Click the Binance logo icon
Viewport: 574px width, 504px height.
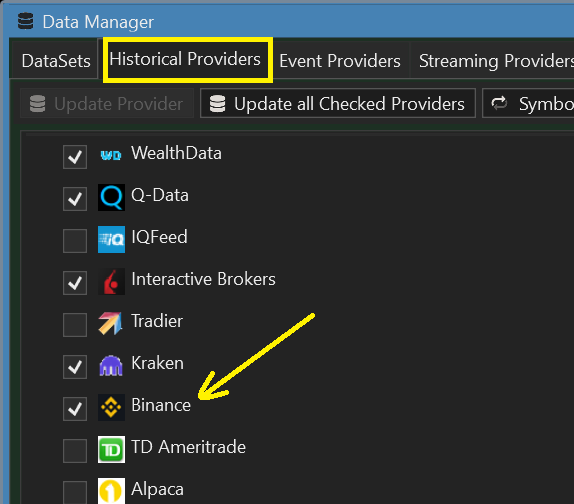coord(111,407)
